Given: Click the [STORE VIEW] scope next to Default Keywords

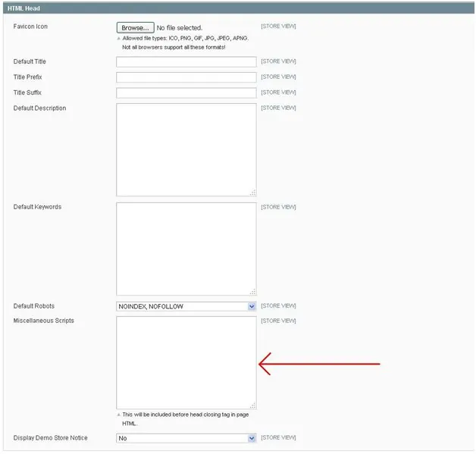Looking at the screenshot, I should coord(278,207).
